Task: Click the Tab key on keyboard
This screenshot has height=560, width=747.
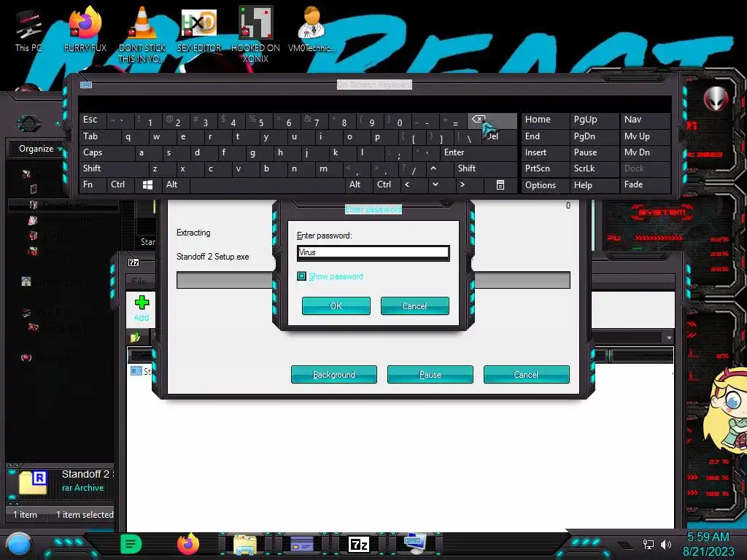Action: [x=99, y=136]
